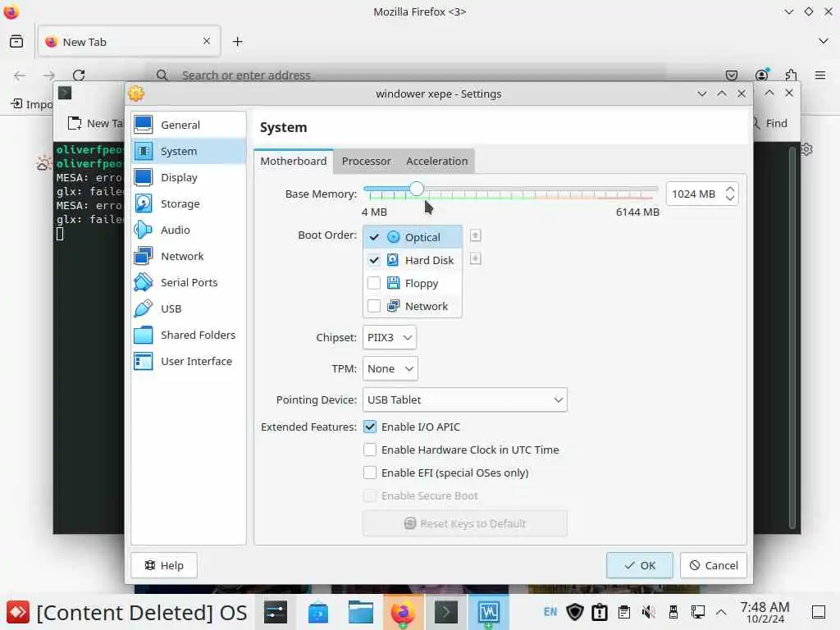840x630 pixels.
Task: Enable EFI (special OSes only)
Action: tap(370, 472)
